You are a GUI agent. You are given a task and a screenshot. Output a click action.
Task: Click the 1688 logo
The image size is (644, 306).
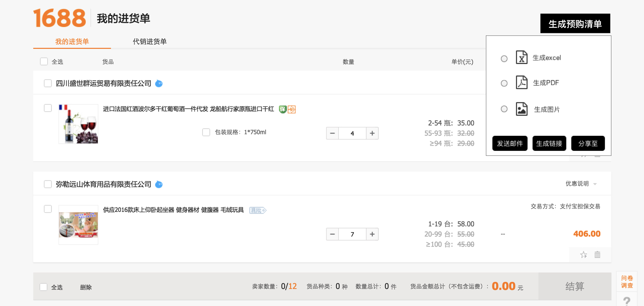click(59, 18)
